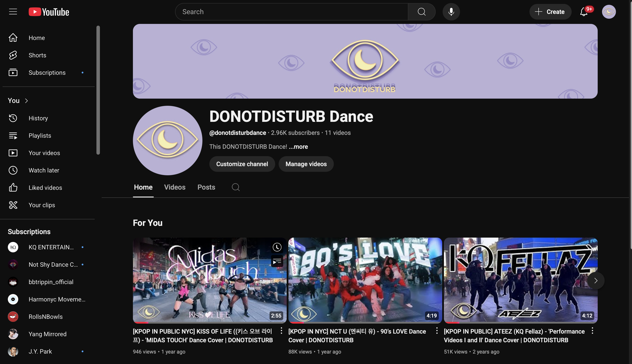
Task: Open Playlists in sidebar
Action: [49, 136]
